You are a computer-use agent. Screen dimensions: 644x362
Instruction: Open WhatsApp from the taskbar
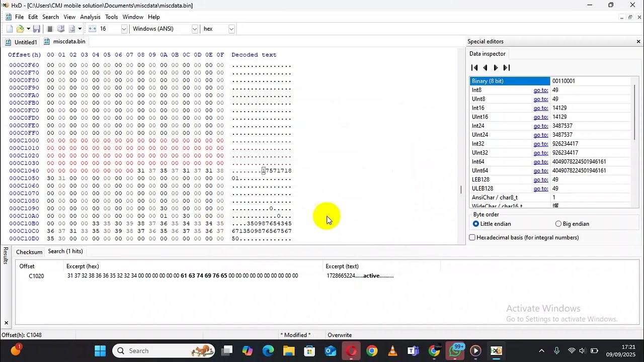(x=455, y=351)
